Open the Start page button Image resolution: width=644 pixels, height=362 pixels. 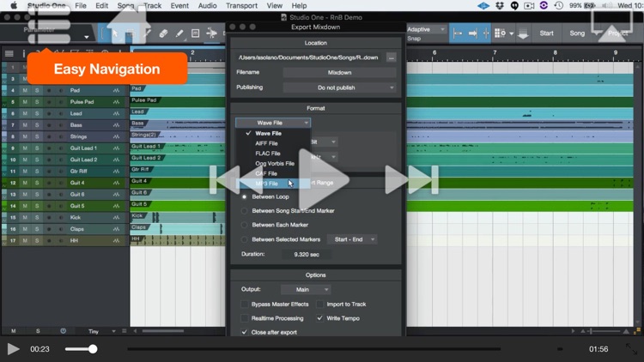[546, 33]
